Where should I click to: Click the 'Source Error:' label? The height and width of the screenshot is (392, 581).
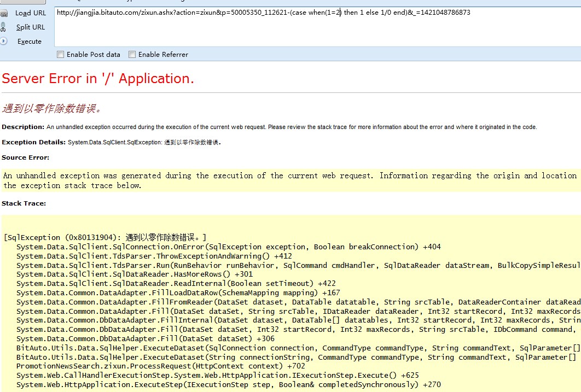(x=25, y=157)
